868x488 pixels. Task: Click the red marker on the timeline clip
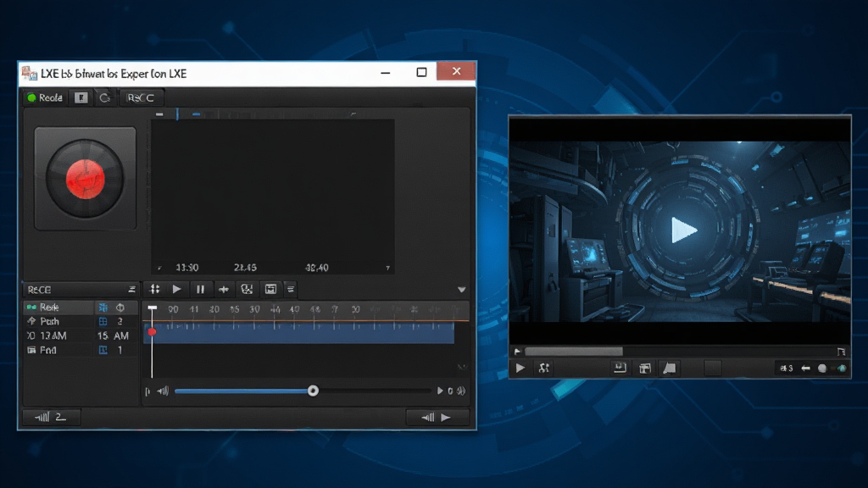coord(152,331)
